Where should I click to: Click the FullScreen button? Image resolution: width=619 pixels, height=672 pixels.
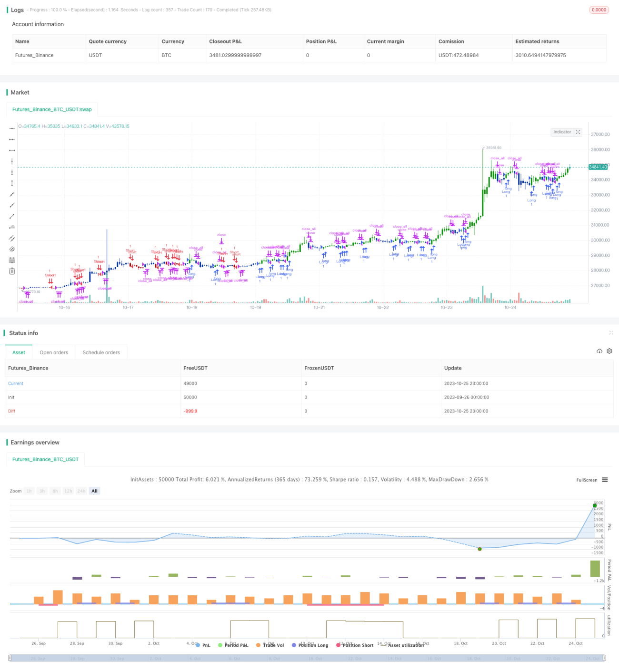587,480
